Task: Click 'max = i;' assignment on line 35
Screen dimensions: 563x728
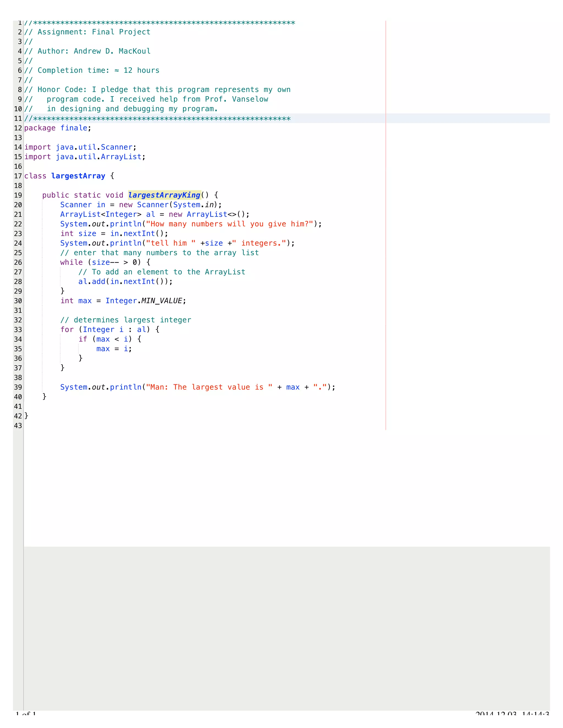Action: click(x=114, y=349)
